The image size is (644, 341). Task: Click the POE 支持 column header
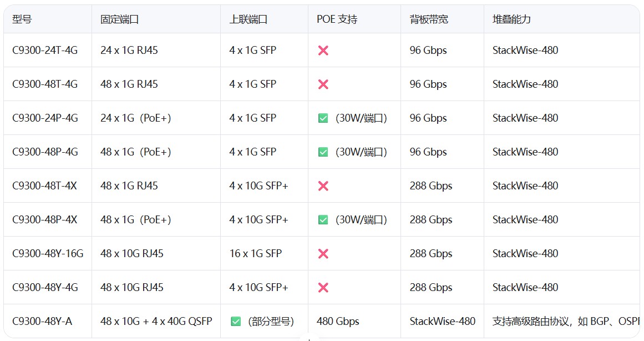pyautogui.click(x=337, y=19)
